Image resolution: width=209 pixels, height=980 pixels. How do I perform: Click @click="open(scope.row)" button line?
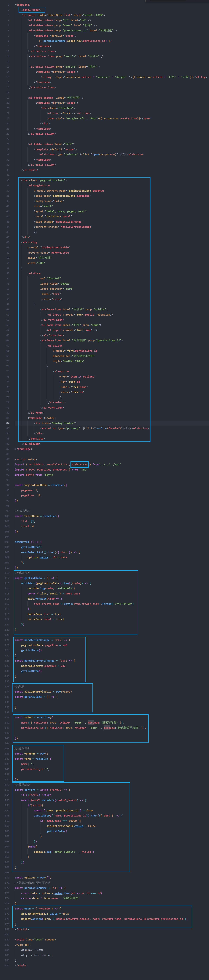(x=91, y=154)
